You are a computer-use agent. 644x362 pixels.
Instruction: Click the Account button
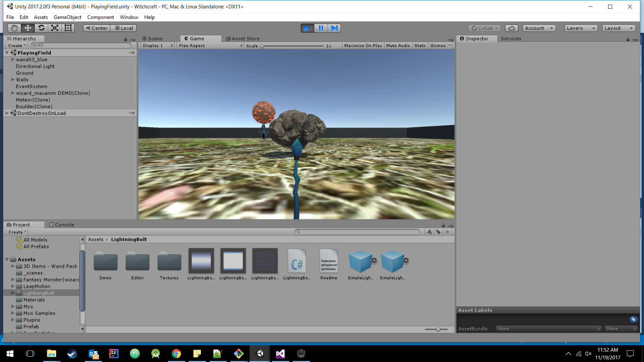[x=539, y=28]
